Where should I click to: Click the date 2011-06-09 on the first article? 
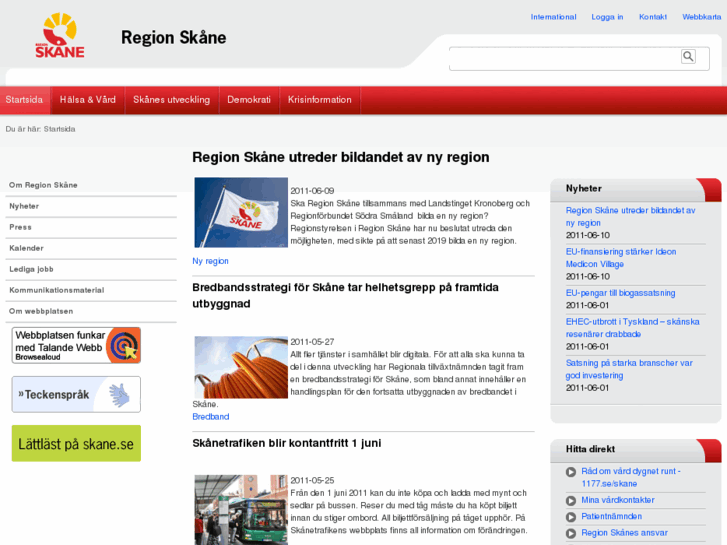coord(312,191)
